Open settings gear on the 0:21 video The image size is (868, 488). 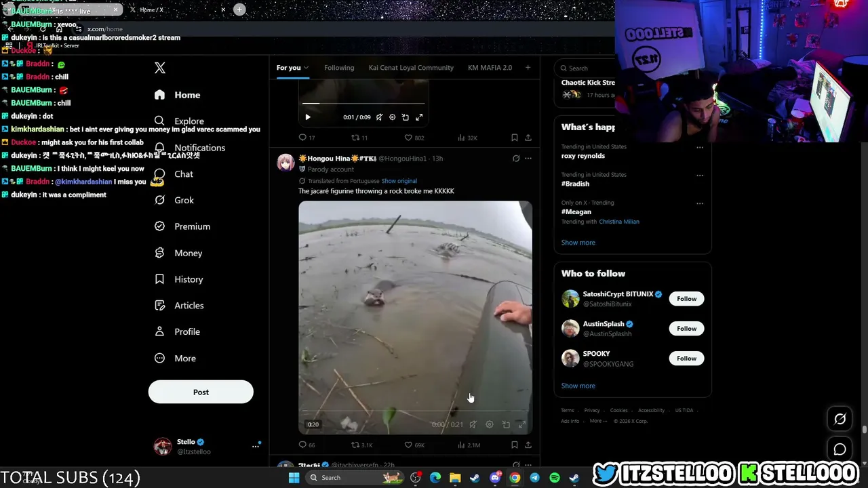[490, 424]
